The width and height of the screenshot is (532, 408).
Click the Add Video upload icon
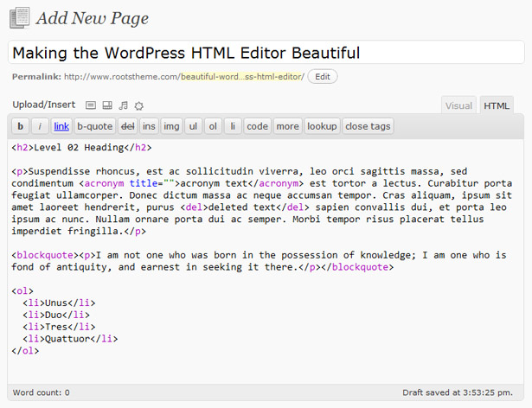click(x=107, y=105)
